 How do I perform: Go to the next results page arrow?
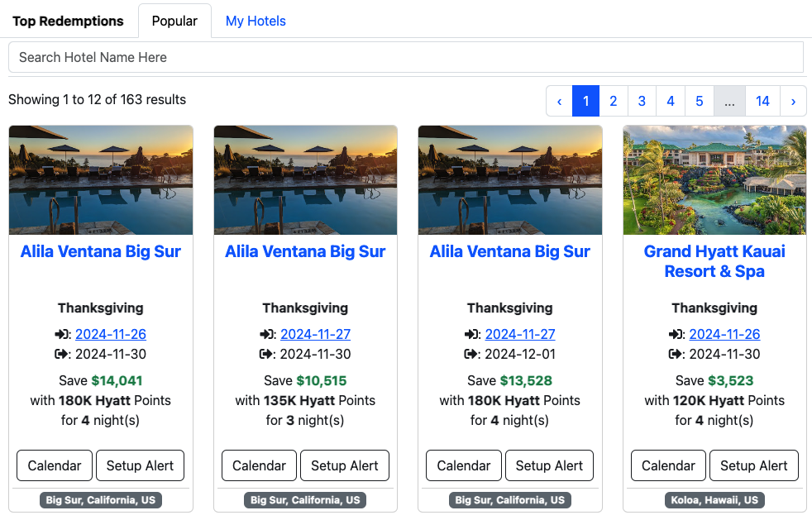(793, 101)
